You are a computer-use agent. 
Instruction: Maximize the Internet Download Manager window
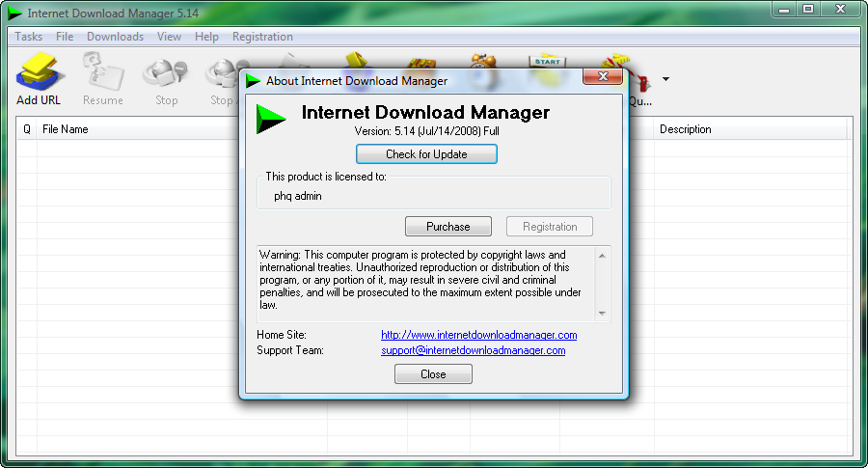coord(808,10)
